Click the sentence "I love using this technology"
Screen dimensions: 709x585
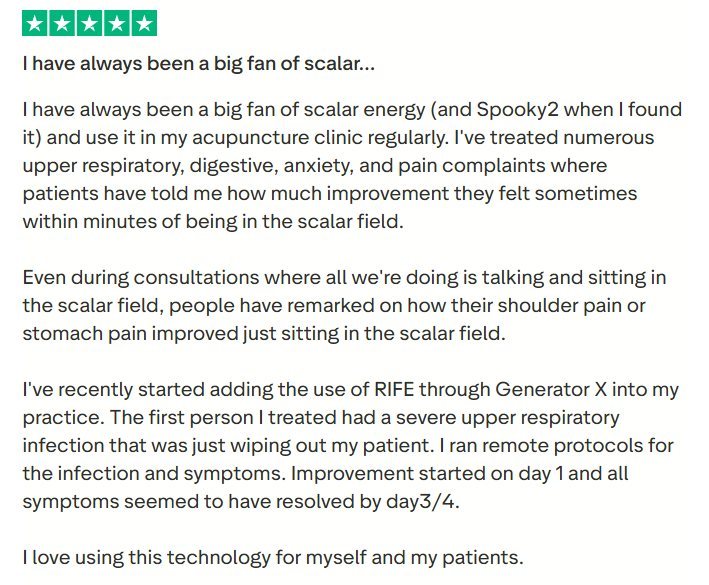(x=272, y=556)
